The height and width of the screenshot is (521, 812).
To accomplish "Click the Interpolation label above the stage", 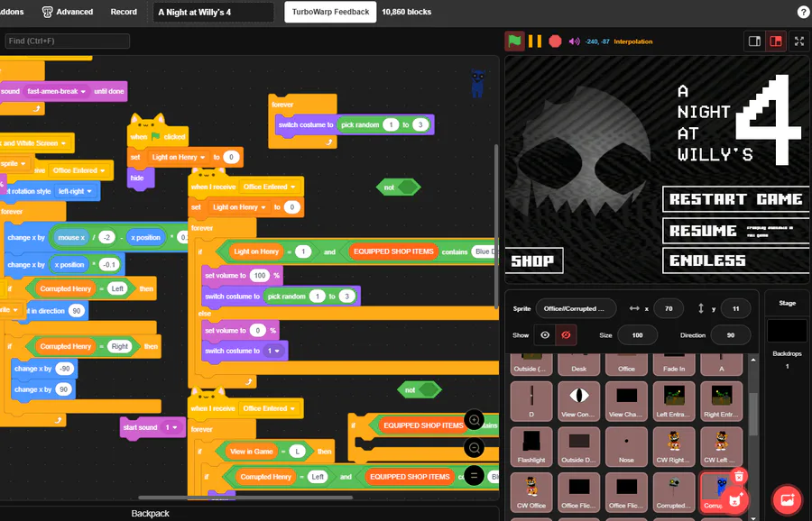I will (x=632, y=41).
